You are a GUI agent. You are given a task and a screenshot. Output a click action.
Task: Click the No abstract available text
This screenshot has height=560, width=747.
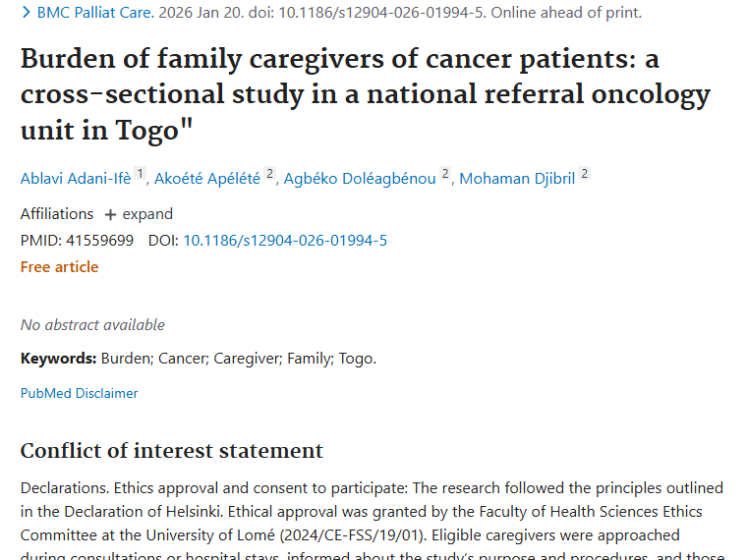[x=92, y=324]
